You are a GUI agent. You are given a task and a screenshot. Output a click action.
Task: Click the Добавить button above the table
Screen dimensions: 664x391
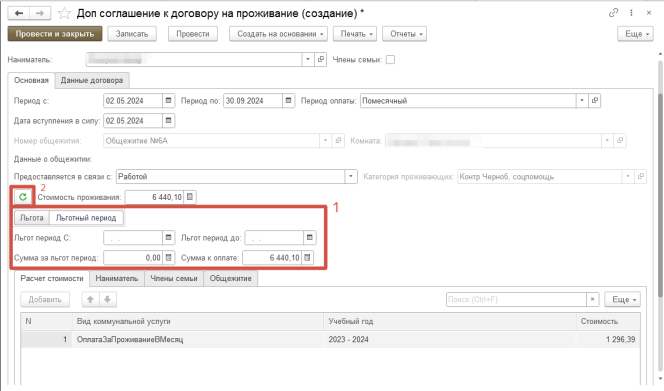[45, 299]
